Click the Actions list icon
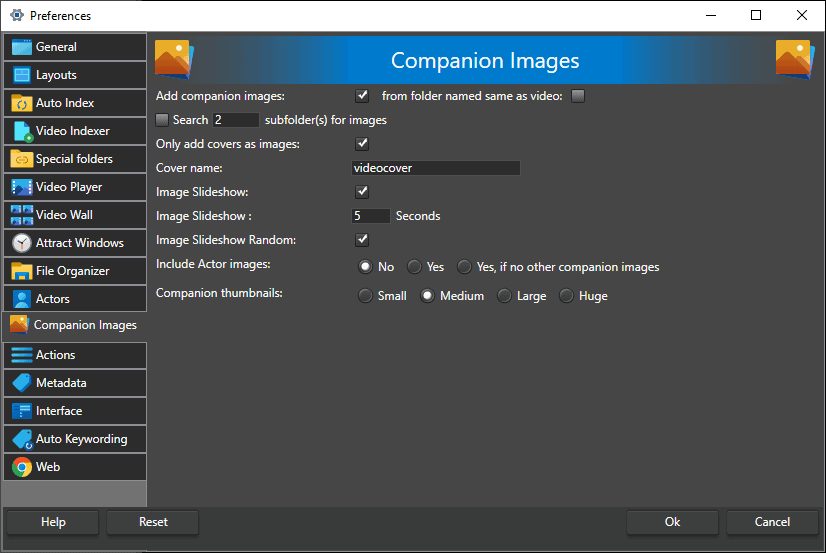826x553 pixels. pyautogui.click(x=22, y=355)
